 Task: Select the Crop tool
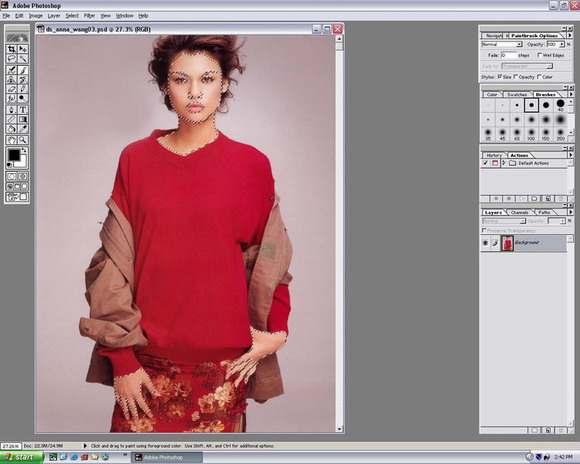[12, 49]
